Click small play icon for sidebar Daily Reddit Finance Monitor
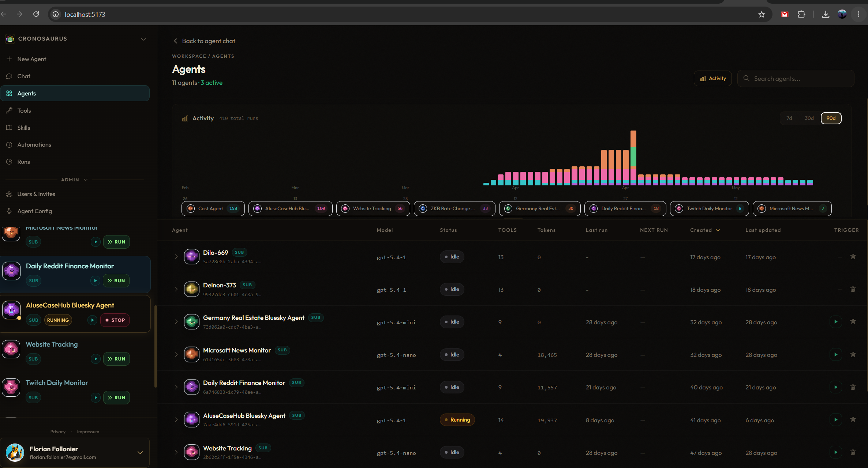The height and width of the screenshot is (468, 868). pos(95,280)
